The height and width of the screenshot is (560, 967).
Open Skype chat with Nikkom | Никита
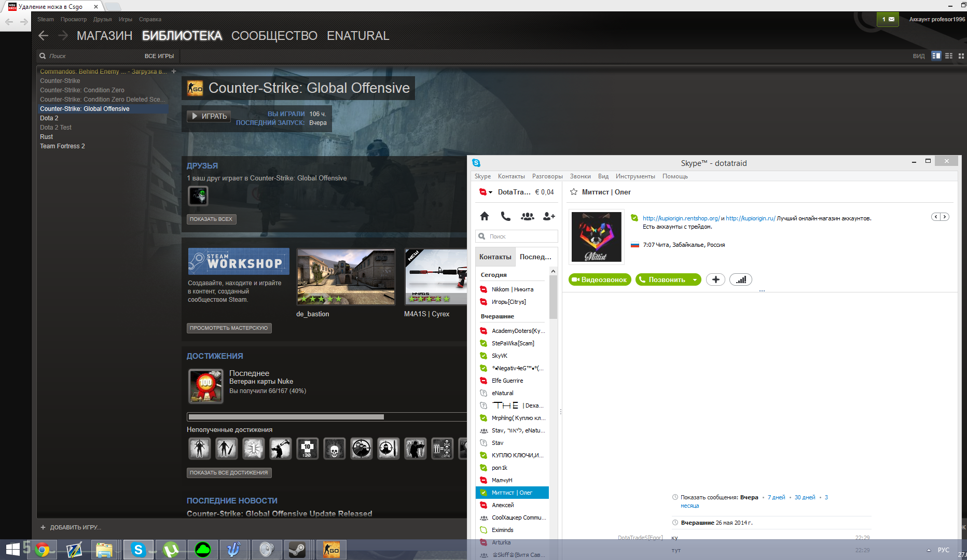(512, 289)
